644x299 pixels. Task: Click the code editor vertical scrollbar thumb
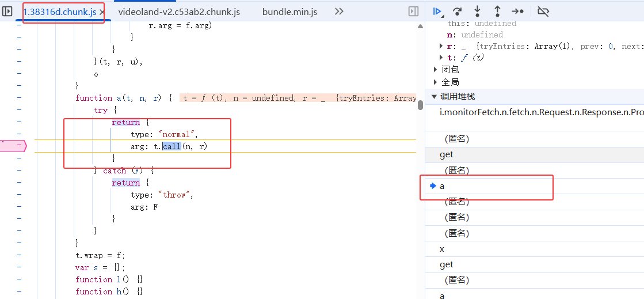tap(420, 105)
